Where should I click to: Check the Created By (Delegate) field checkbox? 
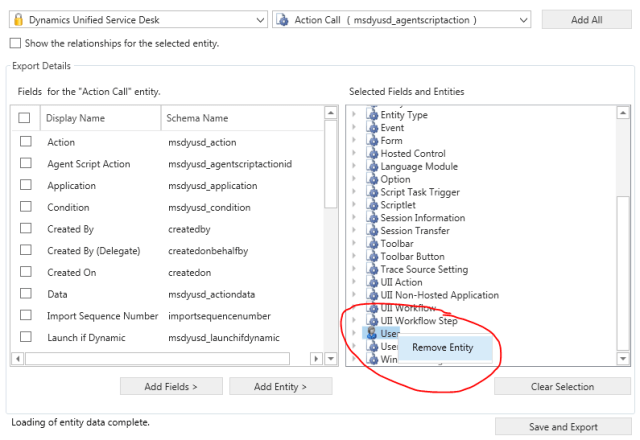[26, 249]
